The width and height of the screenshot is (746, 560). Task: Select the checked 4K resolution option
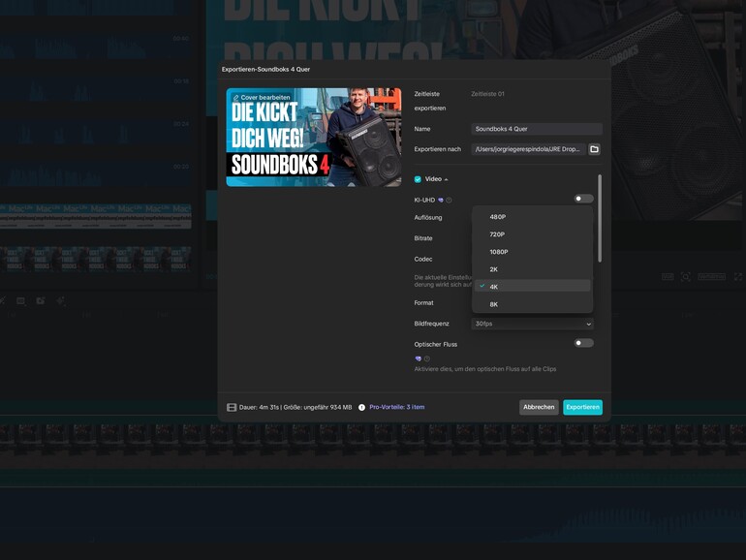pyautogui.click(x=532, y=287)
